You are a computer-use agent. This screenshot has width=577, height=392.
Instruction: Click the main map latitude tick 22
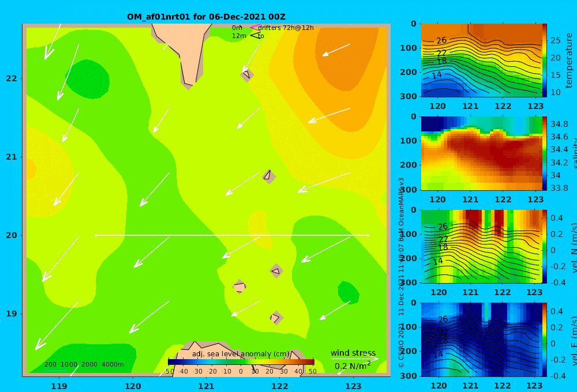coord(12,78)
